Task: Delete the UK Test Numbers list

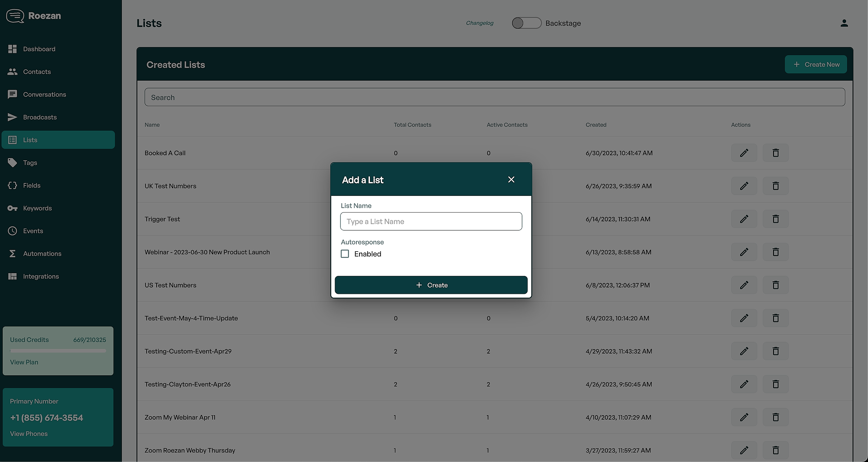Action: (x=775, y=186)
